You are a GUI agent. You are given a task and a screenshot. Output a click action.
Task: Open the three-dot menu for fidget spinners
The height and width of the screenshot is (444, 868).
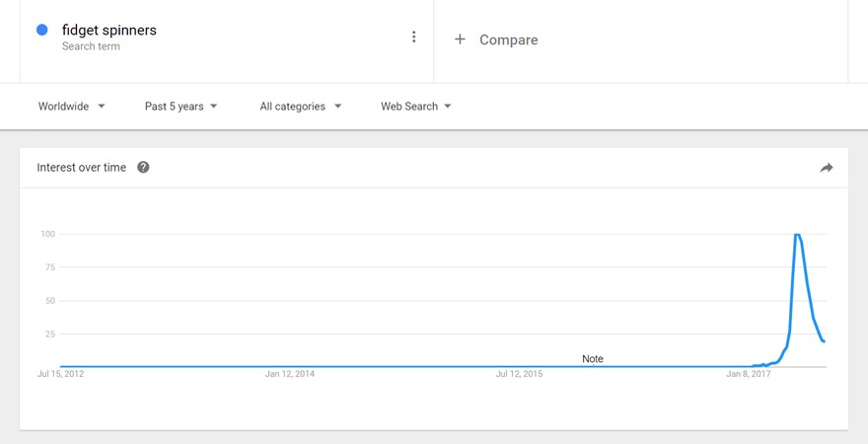(414, 37)
